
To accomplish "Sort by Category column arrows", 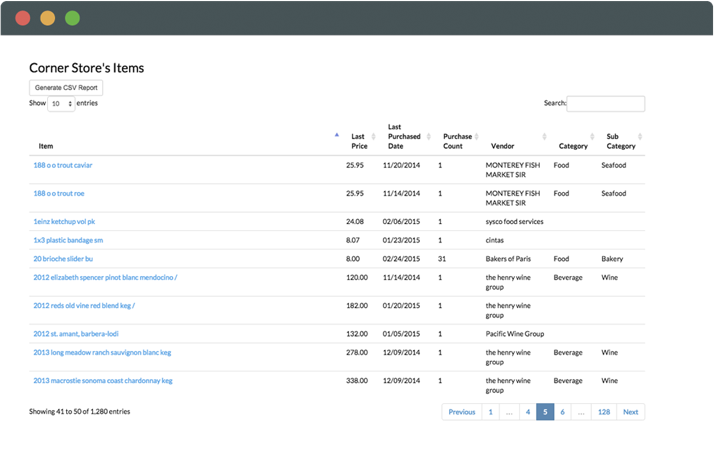I will point(594,136).
